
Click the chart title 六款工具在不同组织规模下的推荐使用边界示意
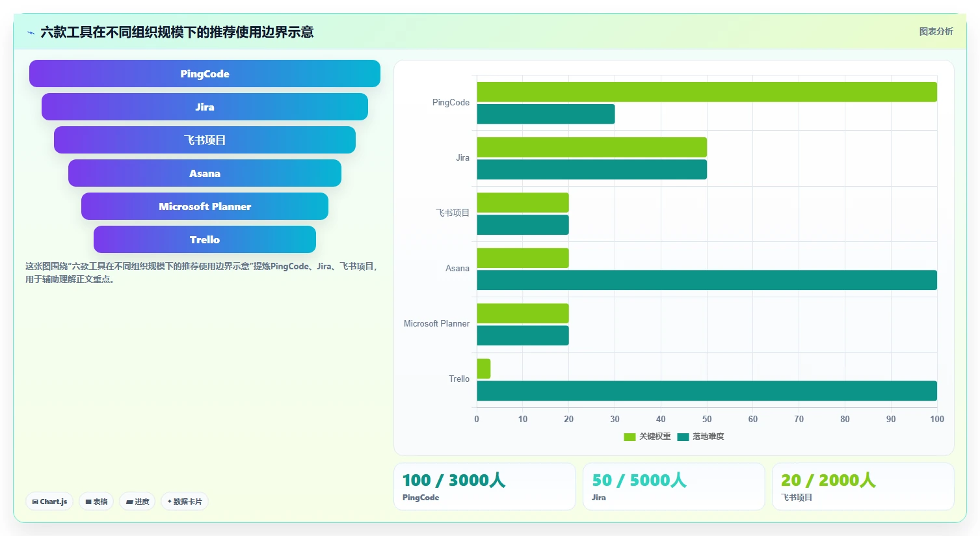[x=177, y=32]
